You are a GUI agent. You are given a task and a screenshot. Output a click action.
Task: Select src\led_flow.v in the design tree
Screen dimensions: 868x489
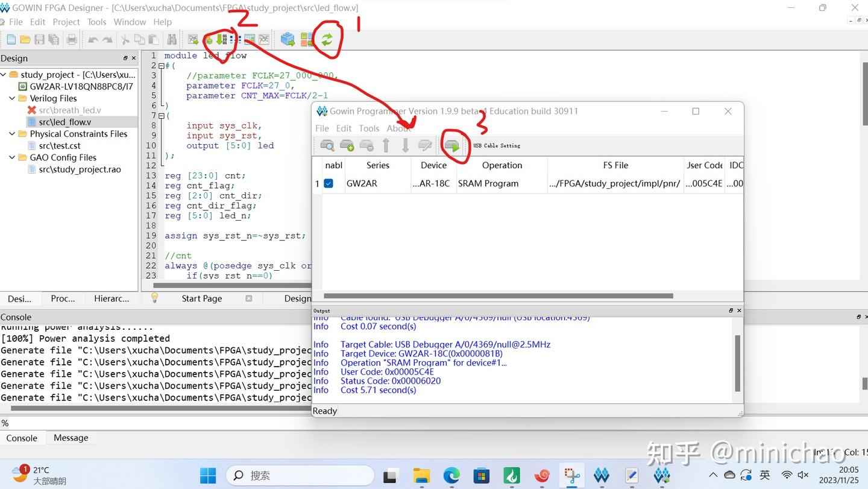tap(65, 122)
